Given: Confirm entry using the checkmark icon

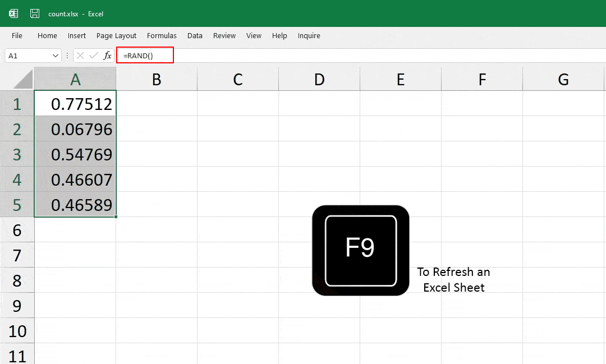Looking at the screenshot, I should pos(93,55).
